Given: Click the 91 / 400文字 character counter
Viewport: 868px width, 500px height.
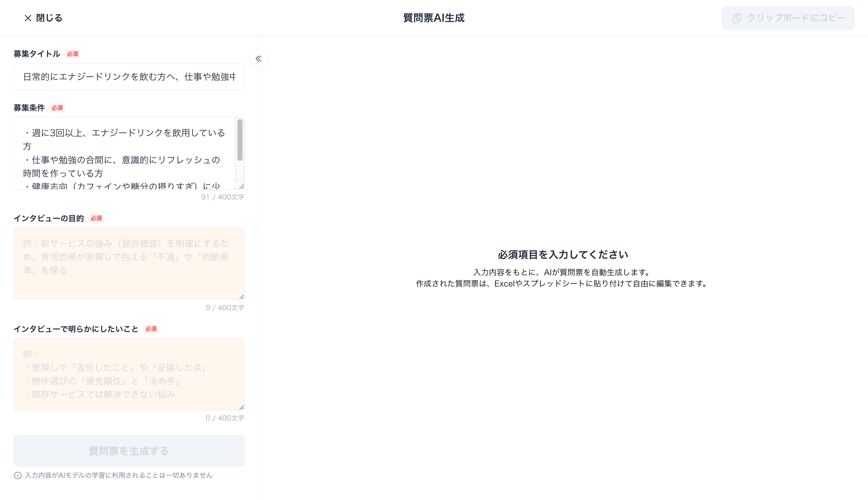Looking at the screenshot, I should point(222,197).
